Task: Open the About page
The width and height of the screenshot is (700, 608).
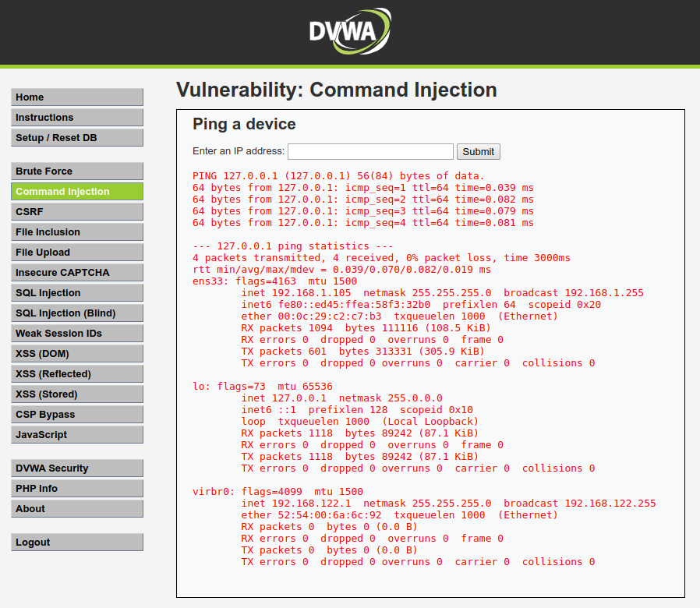Action: (x=77, y=508)
